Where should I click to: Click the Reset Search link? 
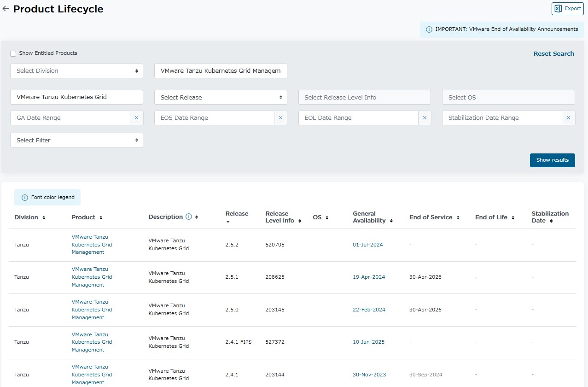[x=553, y=54]
